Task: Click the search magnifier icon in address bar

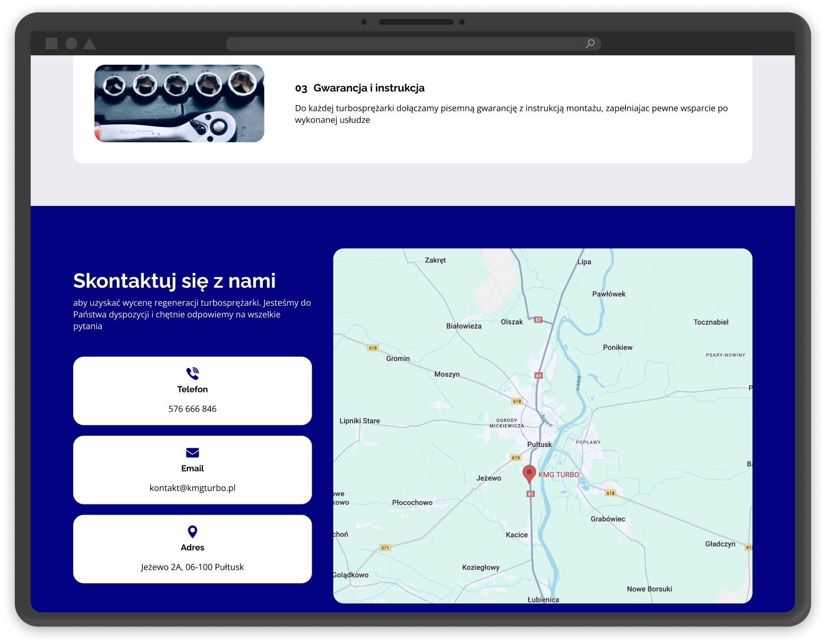Action: click(x=590, y=44)
